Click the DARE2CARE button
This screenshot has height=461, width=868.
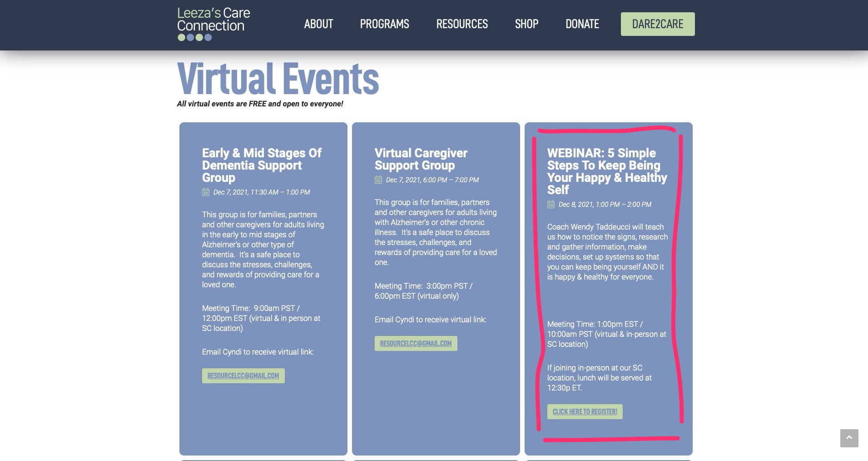pyautogui.click(x=657, y=24)
